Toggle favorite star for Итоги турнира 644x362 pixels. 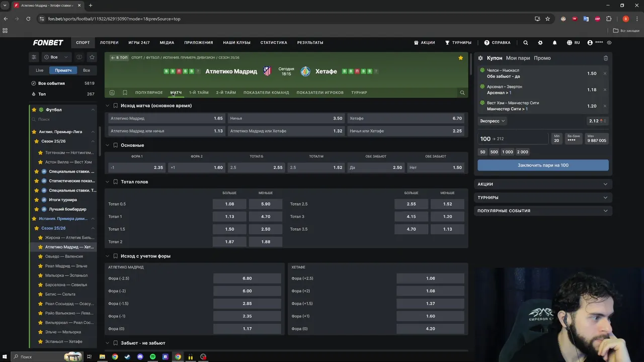tap(36, 200)
